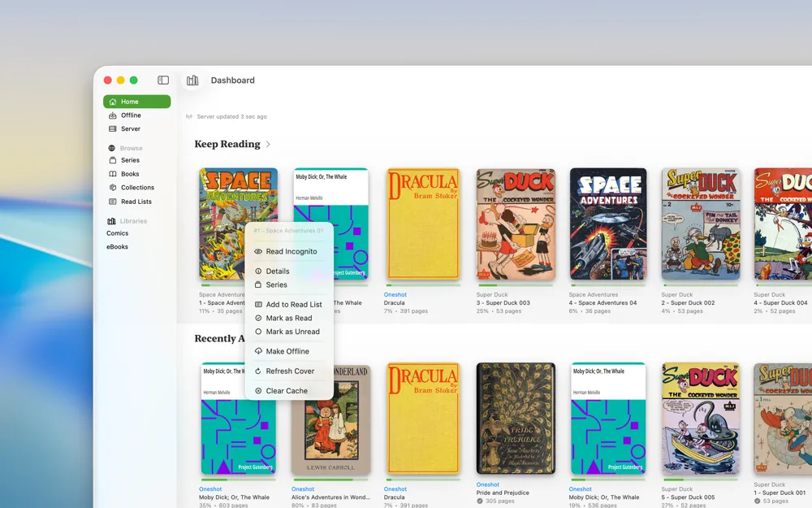This screenshot has height=508, width=812.
Task: Choose Make Offline from the context menu
Action: pyautogui.click(x=289, y=351)
